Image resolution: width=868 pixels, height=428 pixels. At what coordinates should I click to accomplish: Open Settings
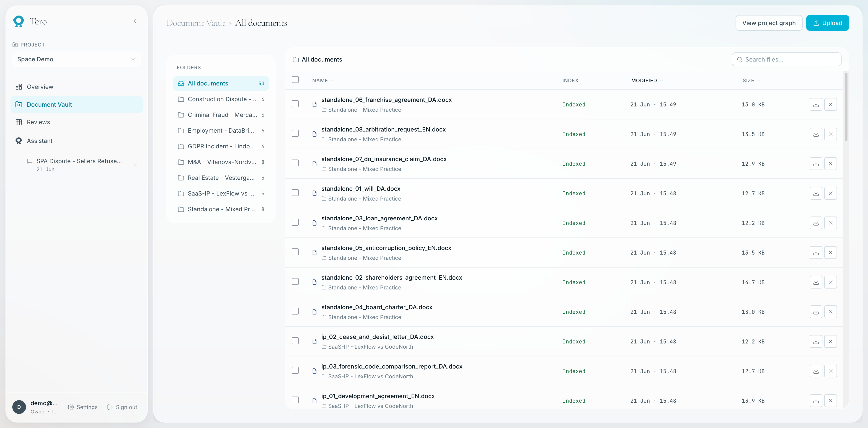coord(83,407)
